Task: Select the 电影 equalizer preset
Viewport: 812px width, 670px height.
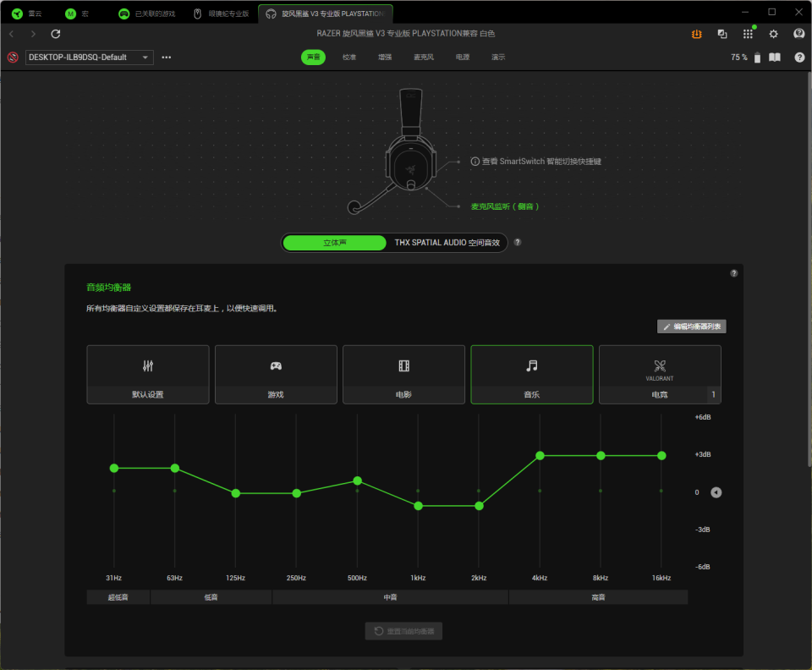Action: [403, 375]
